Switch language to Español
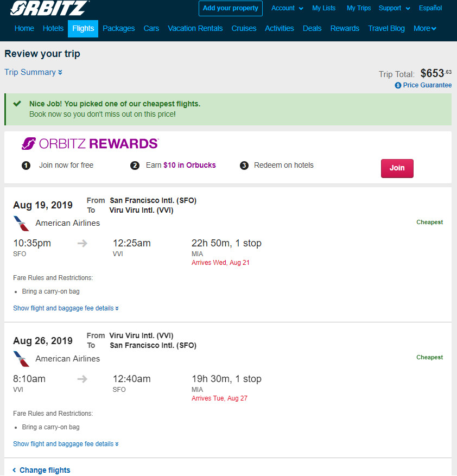Image resolution: width=457 pixels, height=476 pixels. pyautogui.click(x=430, y=8)
